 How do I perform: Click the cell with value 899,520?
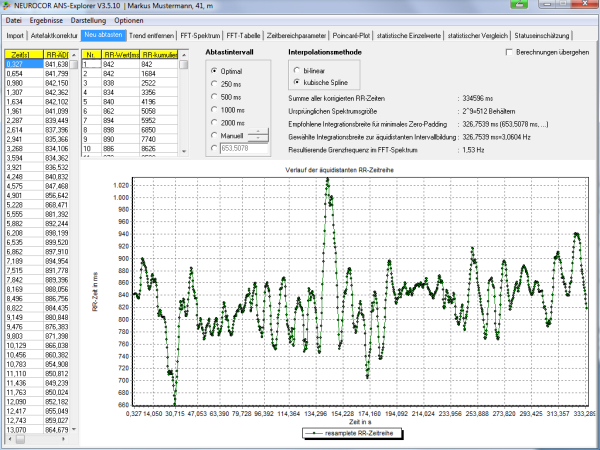coord(56,242)
